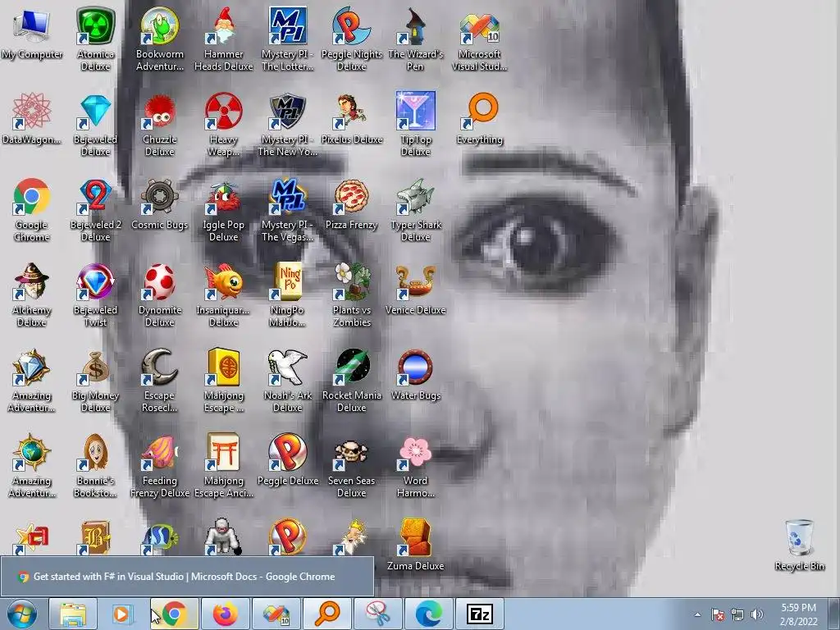Click the volume speaker tray icon
Viewport: 840px width, 630px height.
tap(757, 614)
